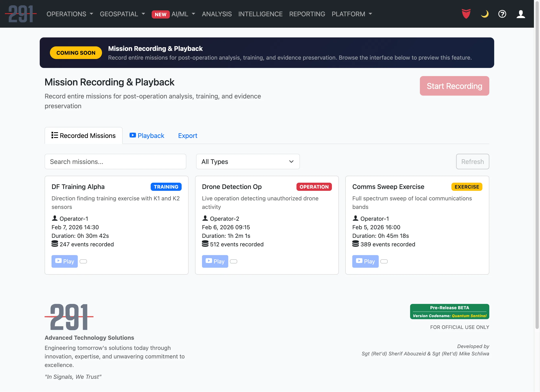Toggle the switch on Drone Detection Op card

click(234, 261)
